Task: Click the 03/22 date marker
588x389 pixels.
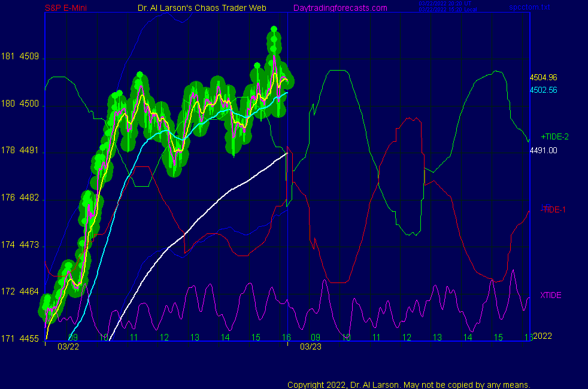Action: (x=68, y=347)
